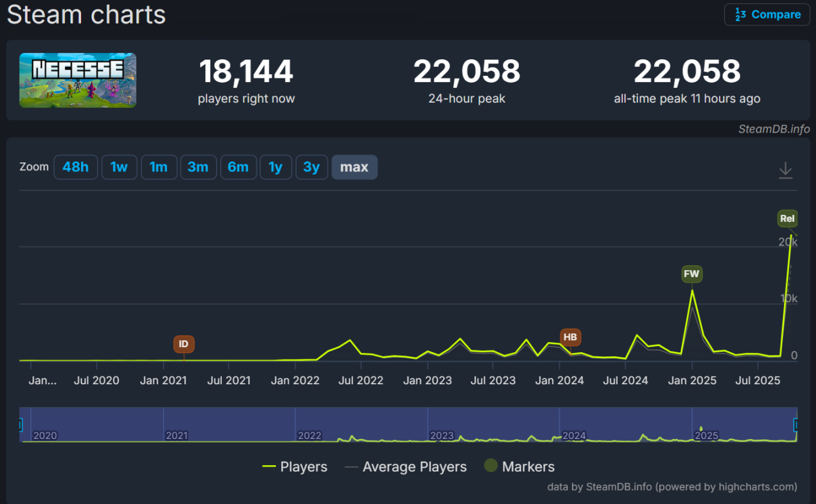Toggle the Average Players series in legend

pyautogui.click(x=406, y=466)
